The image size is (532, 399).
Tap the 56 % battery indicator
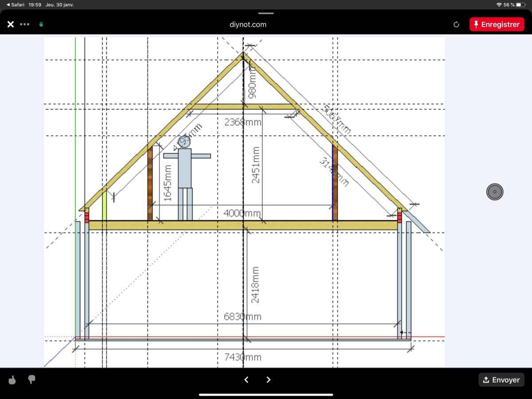click(514, 4)
